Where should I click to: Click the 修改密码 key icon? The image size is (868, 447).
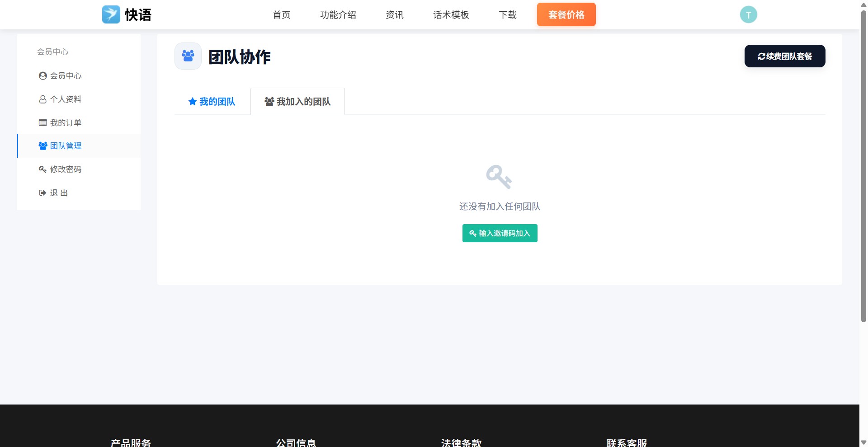click(42, 169)
